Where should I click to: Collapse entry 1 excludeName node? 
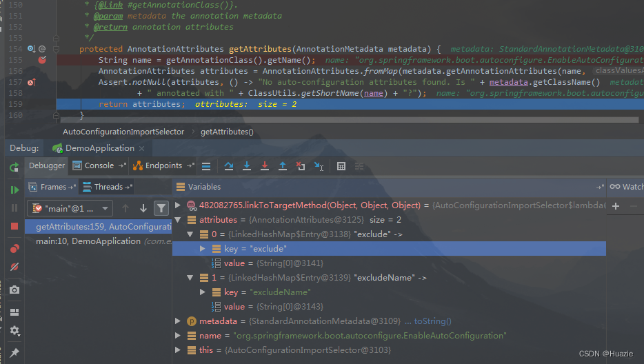(x=190, y=278)
